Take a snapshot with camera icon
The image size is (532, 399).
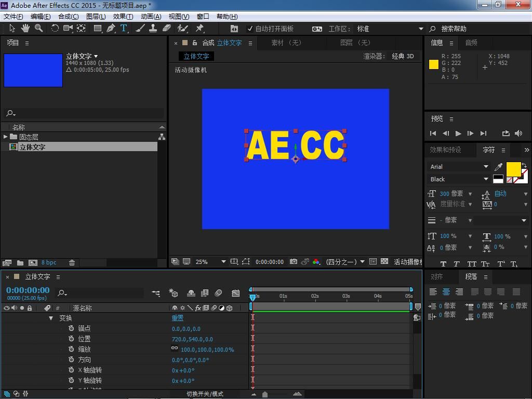(x=294, y=262)
